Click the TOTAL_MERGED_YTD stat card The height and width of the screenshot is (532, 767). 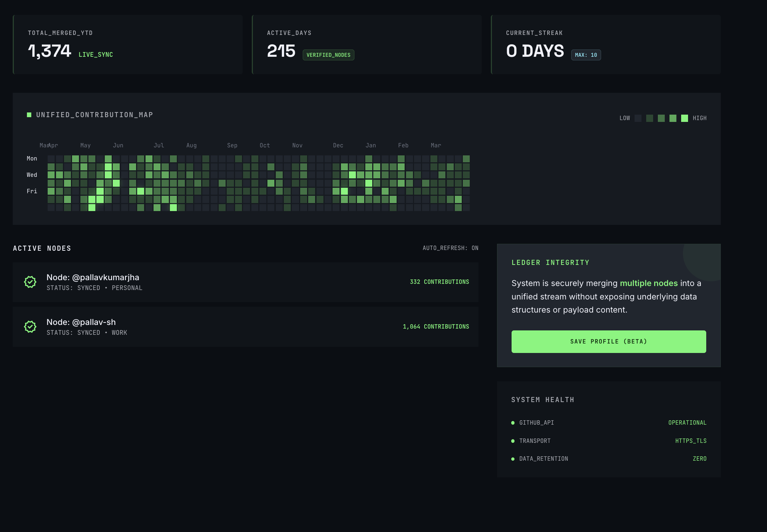128,44
